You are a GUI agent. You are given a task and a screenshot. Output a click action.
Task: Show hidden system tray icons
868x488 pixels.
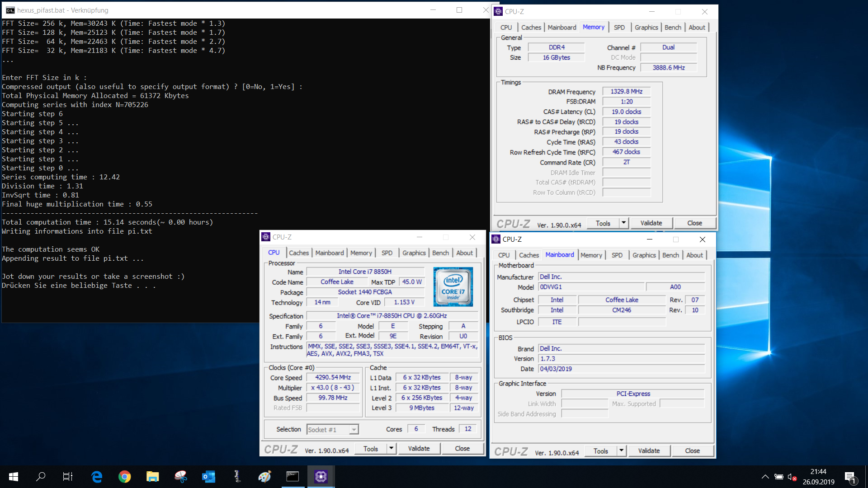pos(765,477)
